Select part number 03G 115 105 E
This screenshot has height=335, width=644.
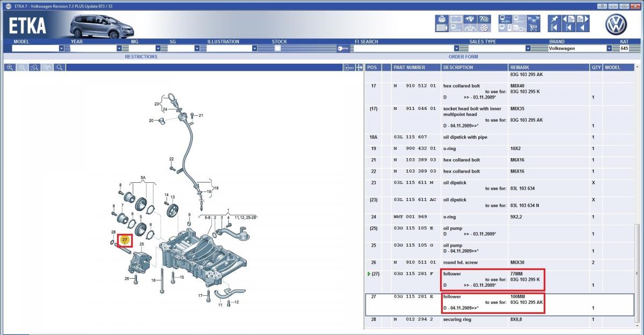click(x=413, y=228)
